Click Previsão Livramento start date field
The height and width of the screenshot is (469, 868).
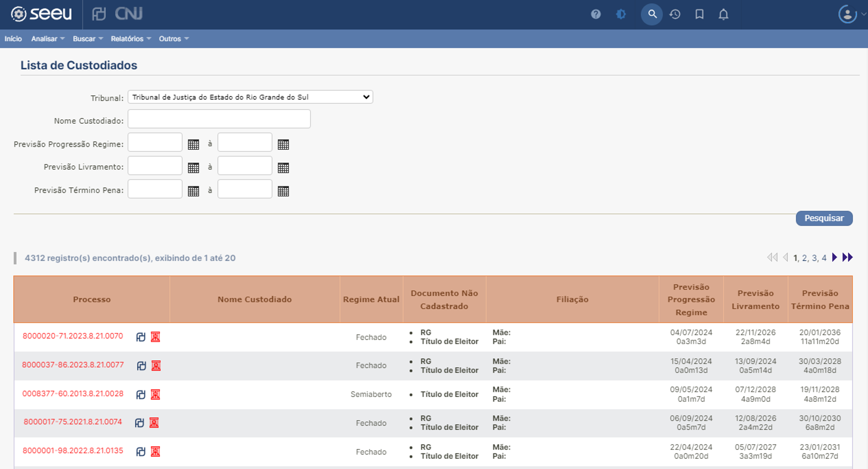pyautogui.click(x=155, y=166)
